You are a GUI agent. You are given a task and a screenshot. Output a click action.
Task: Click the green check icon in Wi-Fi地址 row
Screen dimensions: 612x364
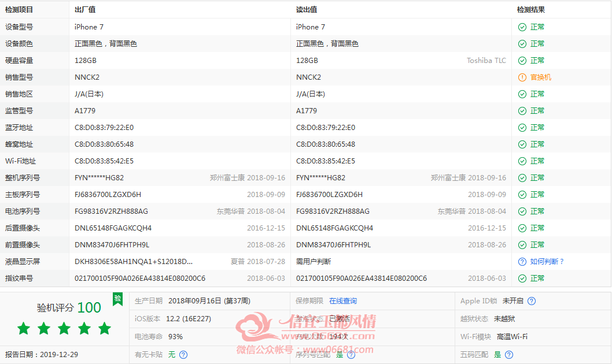(x=522, y=161)
